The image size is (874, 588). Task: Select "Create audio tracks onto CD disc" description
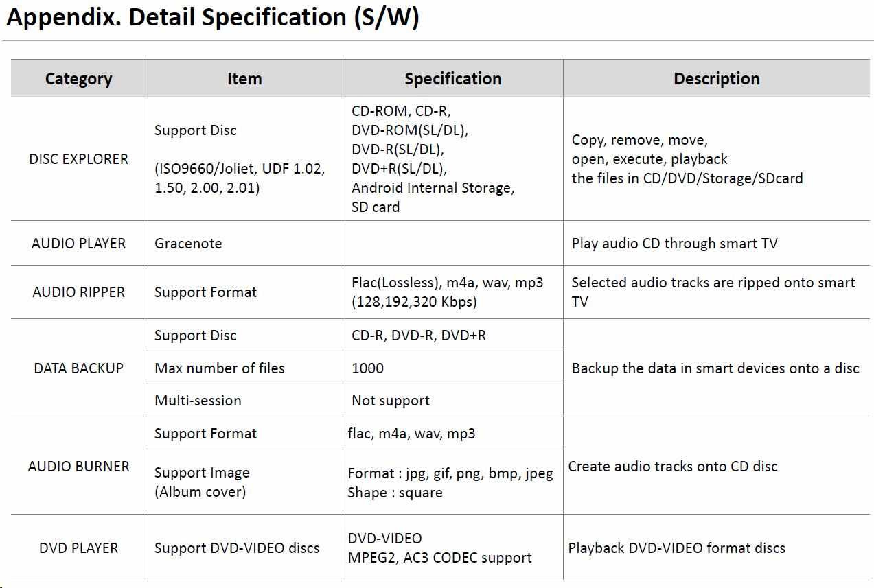(673, 467)
